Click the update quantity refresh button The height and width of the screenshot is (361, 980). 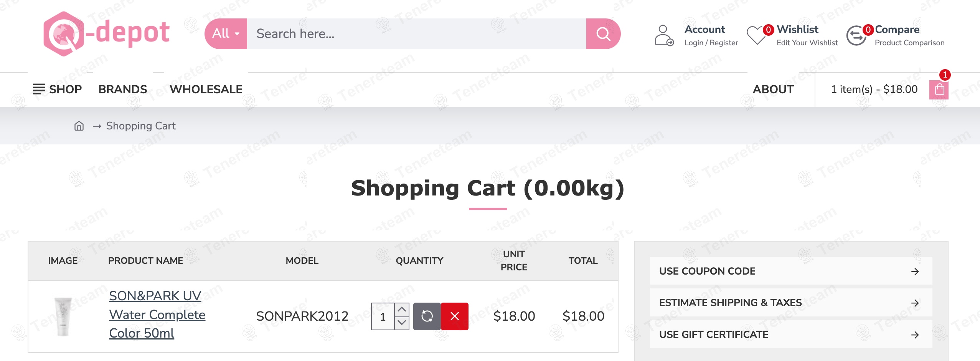(x=427, y=316)
